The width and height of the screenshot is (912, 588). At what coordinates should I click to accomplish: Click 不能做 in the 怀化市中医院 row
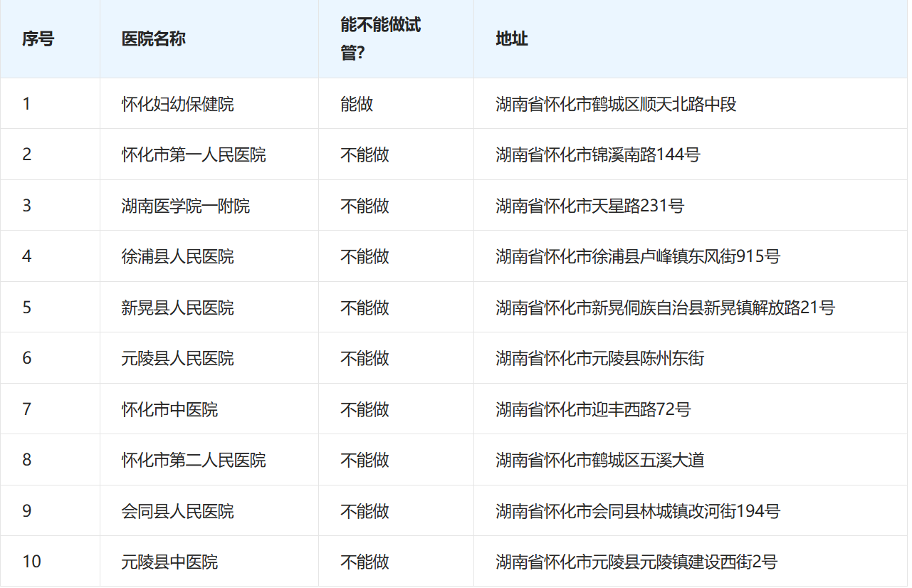(x=365, y=409)
